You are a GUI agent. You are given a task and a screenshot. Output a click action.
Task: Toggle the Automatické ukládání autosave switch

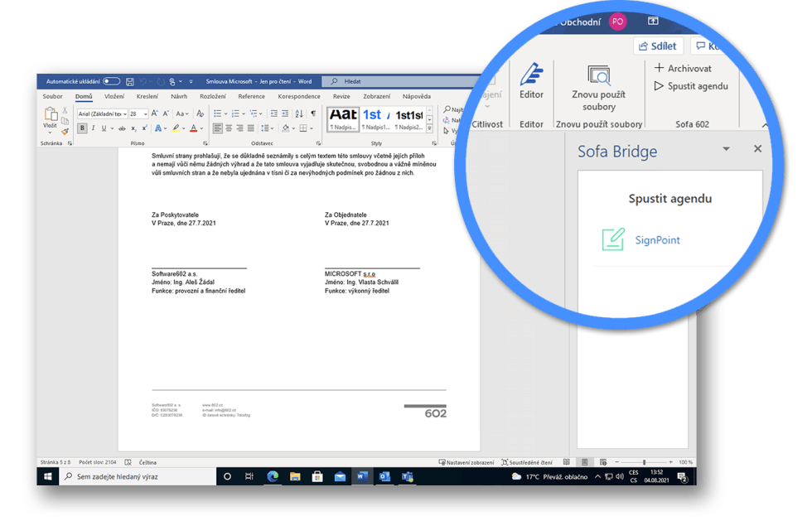111,81
